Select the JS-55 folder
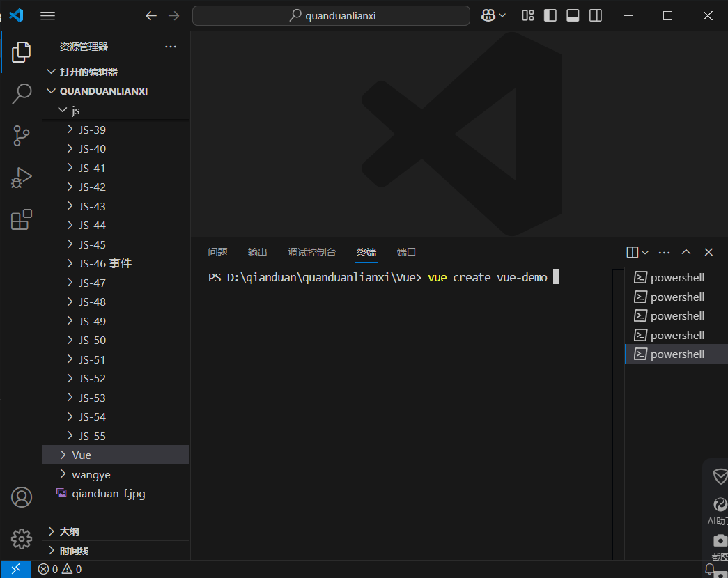 tap(116, 436)
